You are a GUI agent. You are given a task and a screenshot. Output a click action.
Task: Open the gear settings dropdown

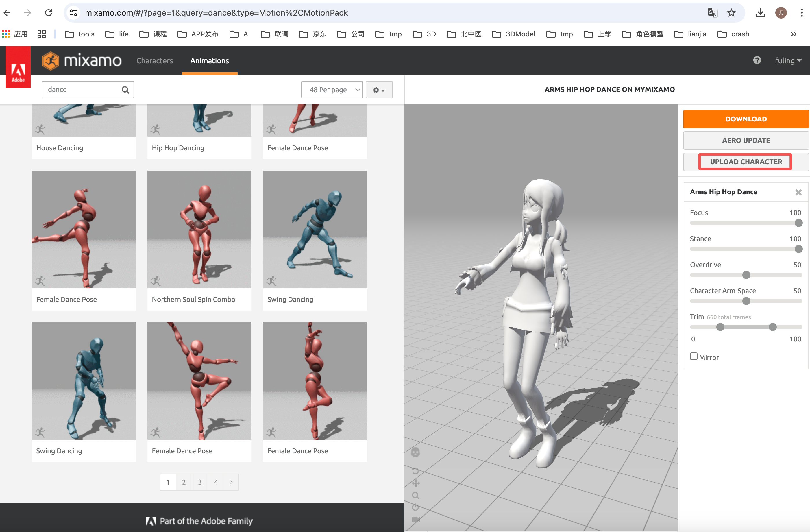point(379,90)
